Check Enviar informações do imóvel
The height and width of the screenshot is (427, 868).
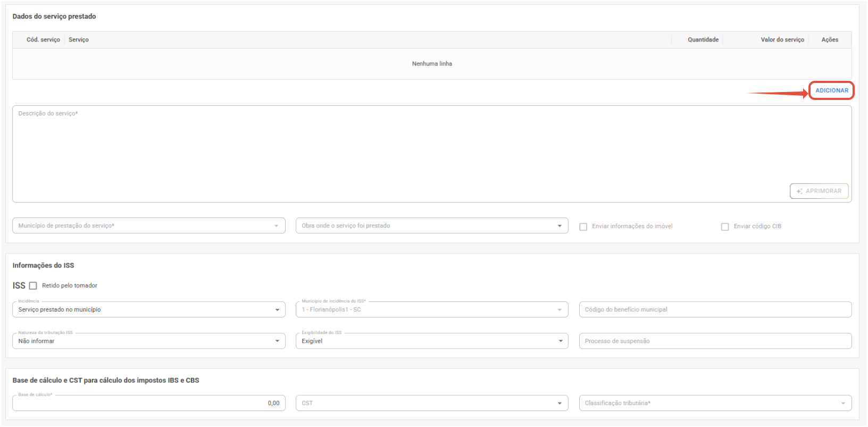[583, 227]
